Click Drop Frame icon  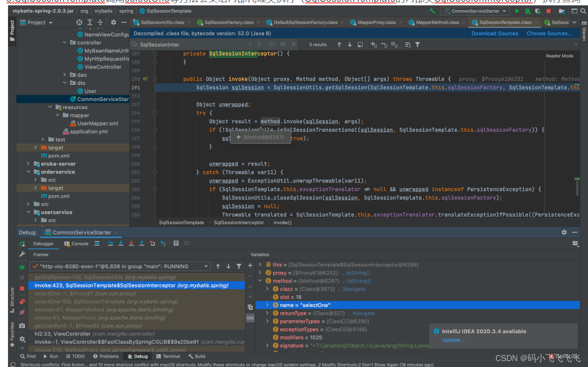152,243
